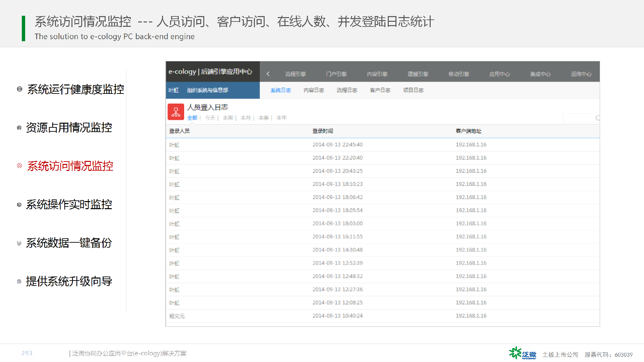Select login row at 2014-09-13 12:48:32
Viewport: 644px width, 362px height.
tap(383, 276)
